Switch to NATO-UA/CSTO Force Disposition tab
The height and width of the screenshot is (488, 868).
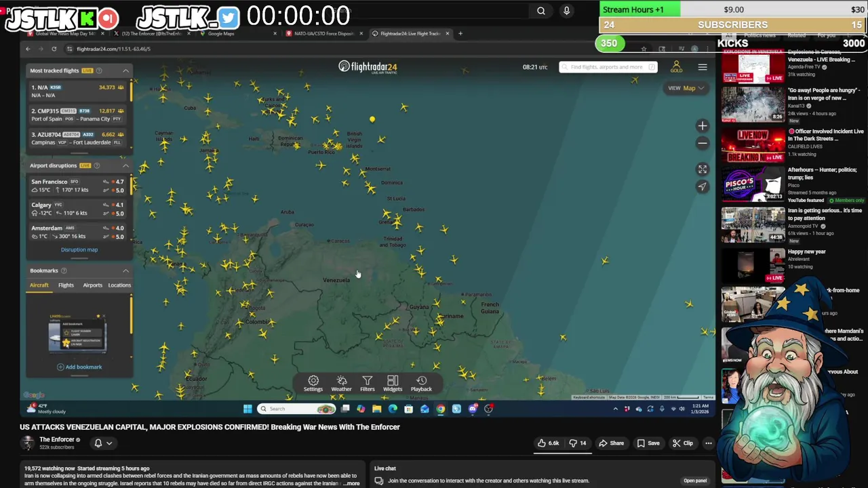tap(323, 33)
